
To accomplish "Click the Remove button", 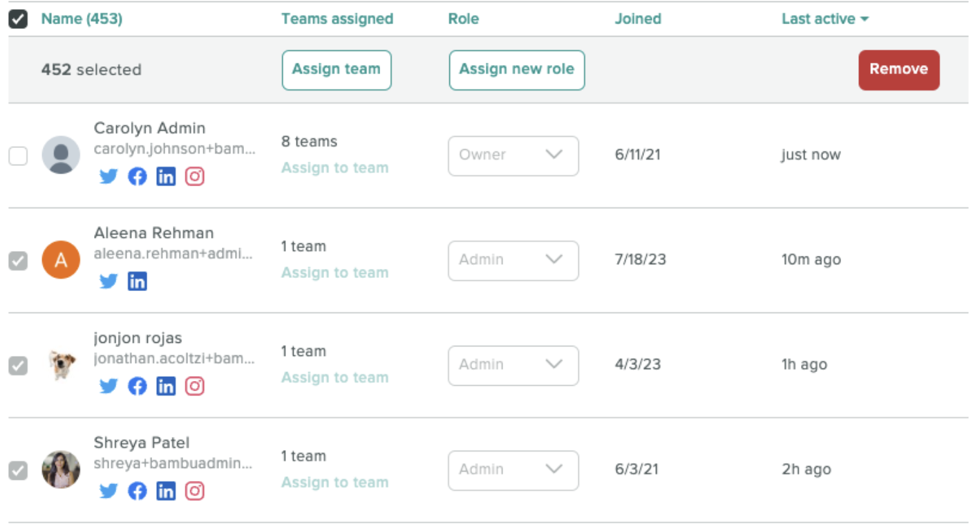I will (898, 70).
